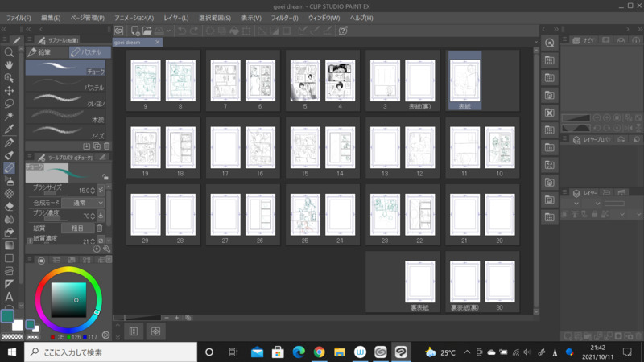Viewport: 644px width, 362px height.
Task: Show hidden system tray icons chevron
Action: [467, 352]
